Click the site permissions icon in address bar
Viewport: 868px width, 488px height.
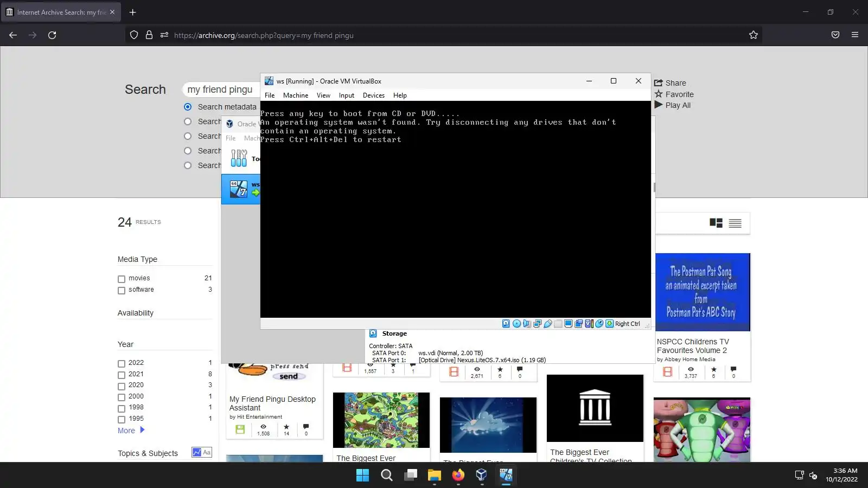tap(164, 35)
